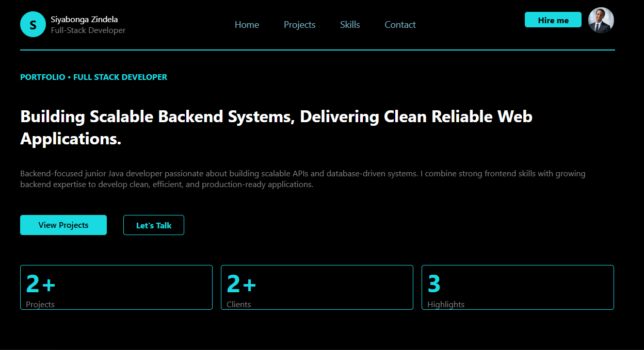Screen dimensions: 644x350
Task: Select the Clients stat card
Action: click(x=317, y=287)
